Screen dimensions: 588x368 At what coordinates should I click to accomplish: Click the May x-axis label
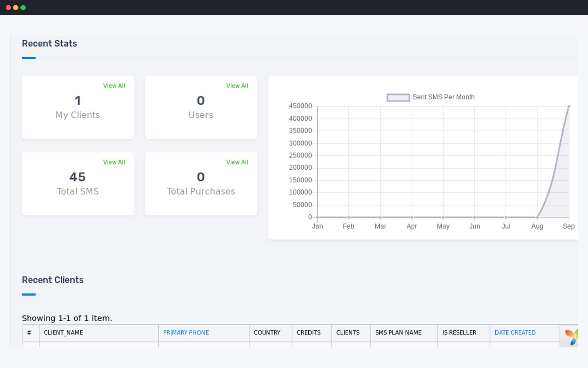tap(443, 227)
